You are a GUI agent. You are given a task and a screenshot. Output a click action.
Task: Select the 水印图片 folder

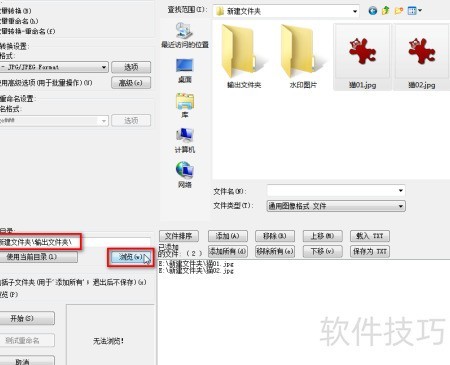303,57
